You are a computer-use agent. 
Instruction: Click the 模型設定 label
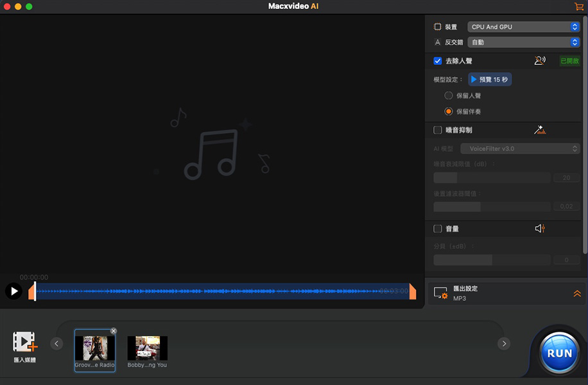[448, 80]
